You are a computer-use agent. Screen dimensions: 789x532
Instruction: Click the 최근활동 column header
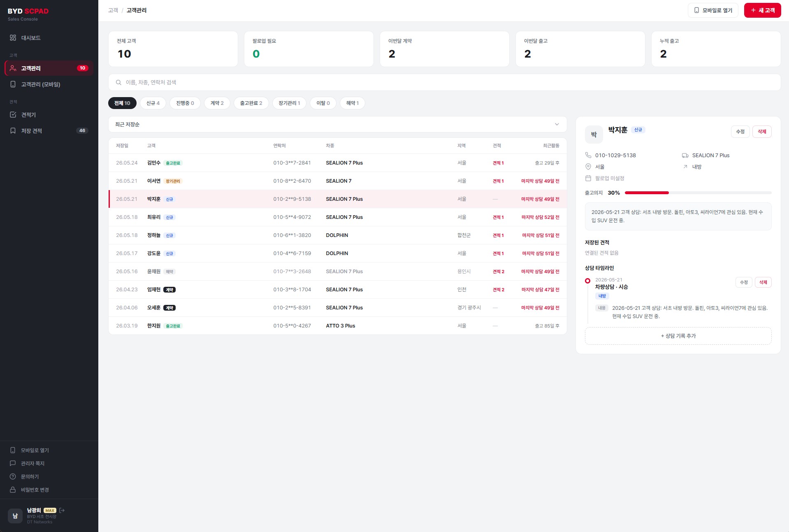[x=551, y=146]
